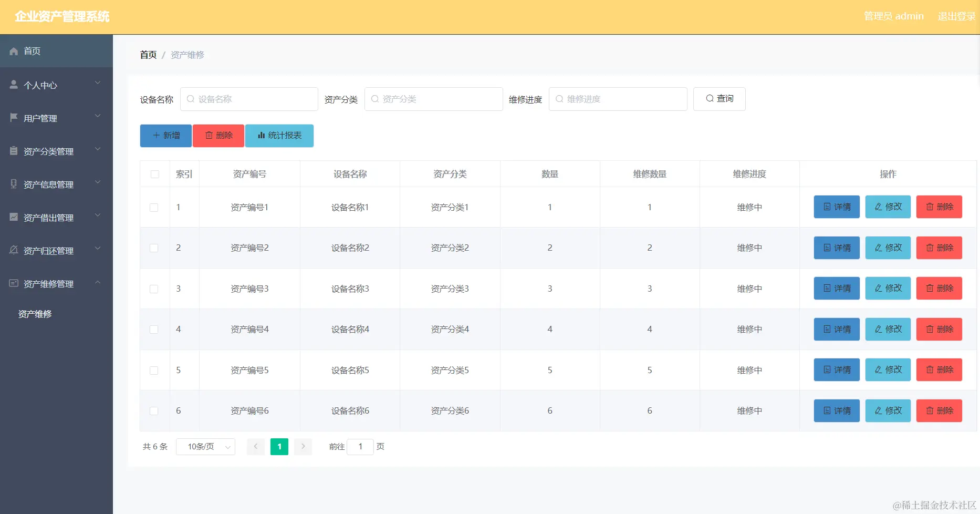Click the clipboard icon beside 资产分类管理
This screenshot has width=980, height=514.
(14, 150)
